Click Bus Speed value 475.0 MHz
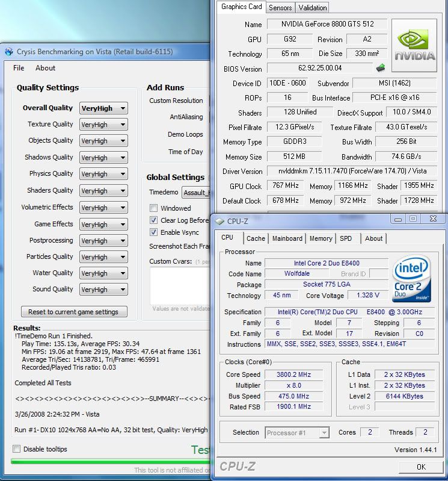 click(x=294, y=396)
